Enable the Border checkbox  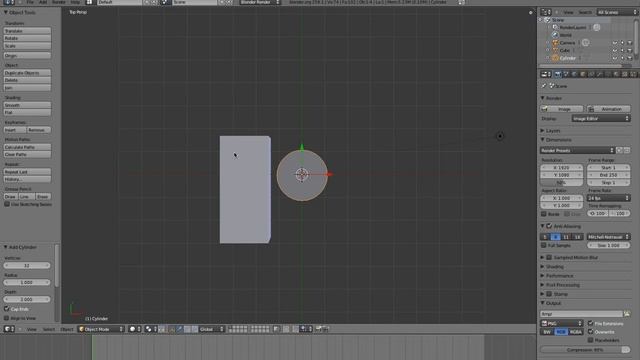tap(544, 214)
